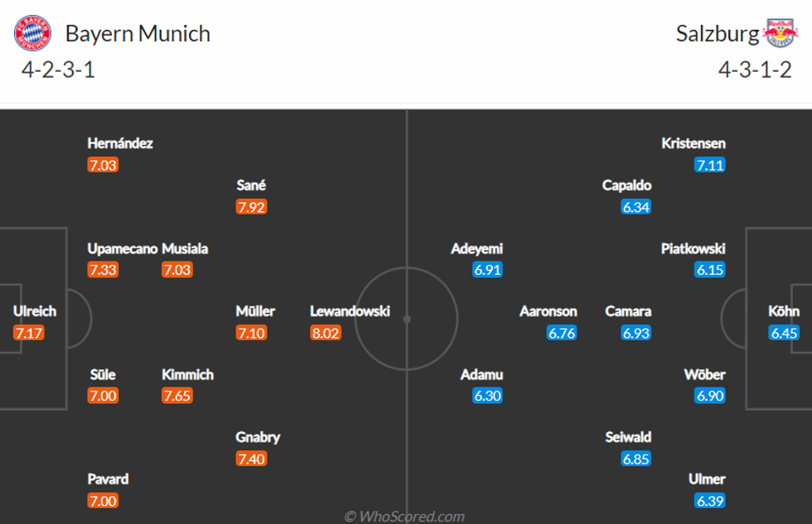Click Adeyemi's 6.91 rating badge

click(x=488, y=270)
